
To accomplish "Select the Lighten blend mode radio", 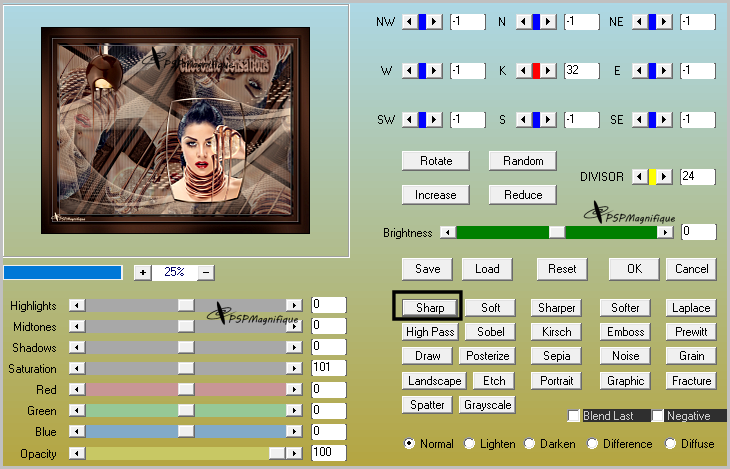I will 470,443.
